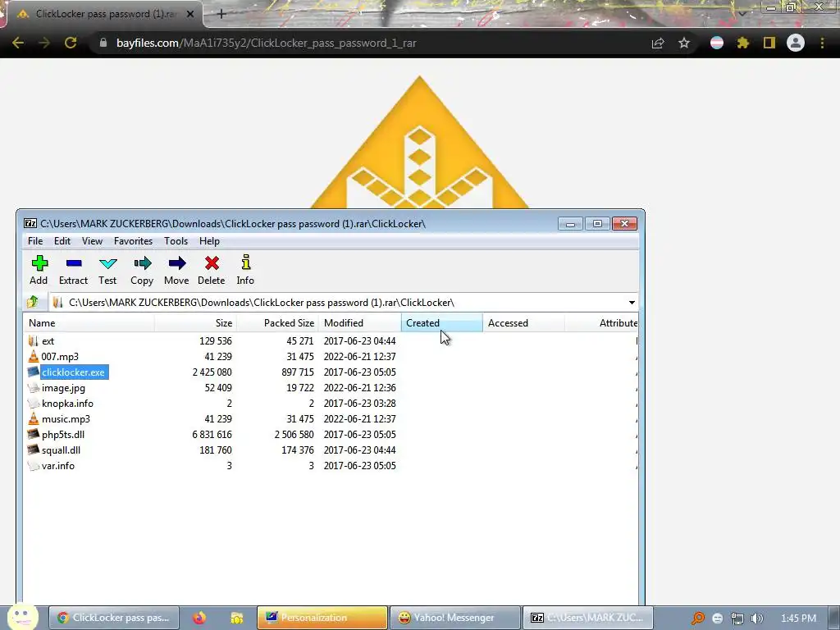Expand the 7-Zip address path dropdown
The width and height of the screenshot is (840, 630).
point(632,303)
